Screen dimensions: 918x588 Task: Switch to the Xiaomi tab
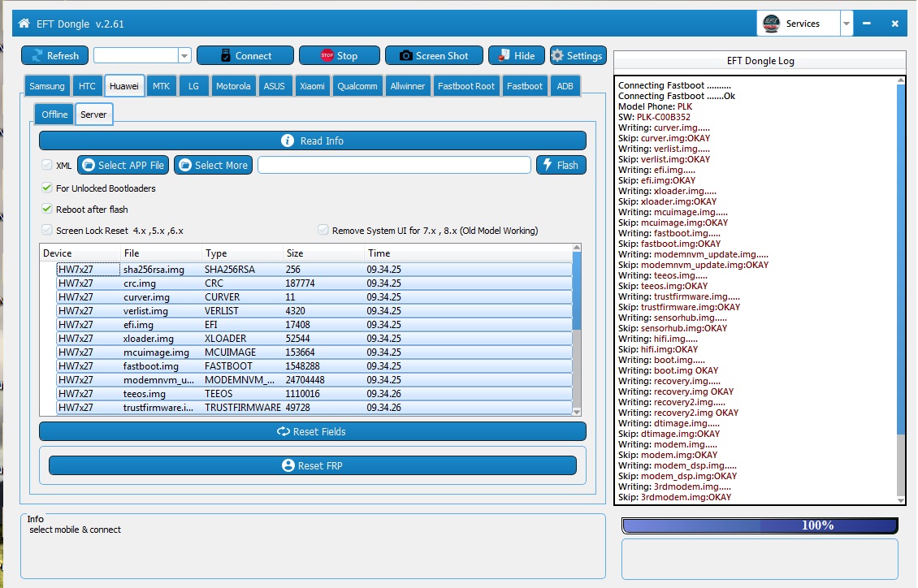tap(312, 86)
